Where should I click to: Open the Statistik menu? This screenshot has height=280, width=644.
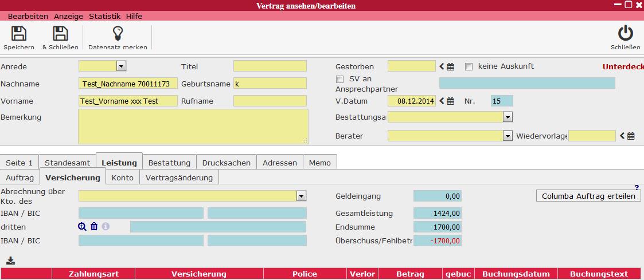pos(104,16)
